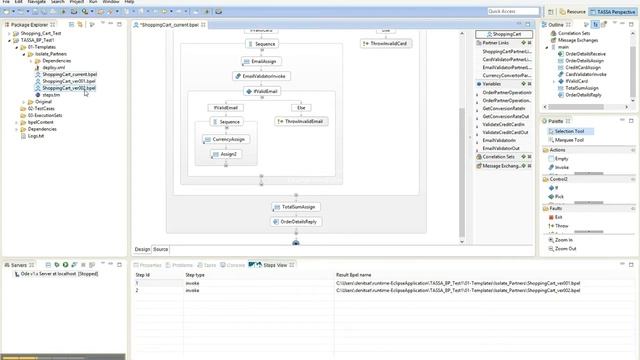Add a Message Exchange with plus icon
Viewport: 640px width, 360px height.
tap(523, 166)
